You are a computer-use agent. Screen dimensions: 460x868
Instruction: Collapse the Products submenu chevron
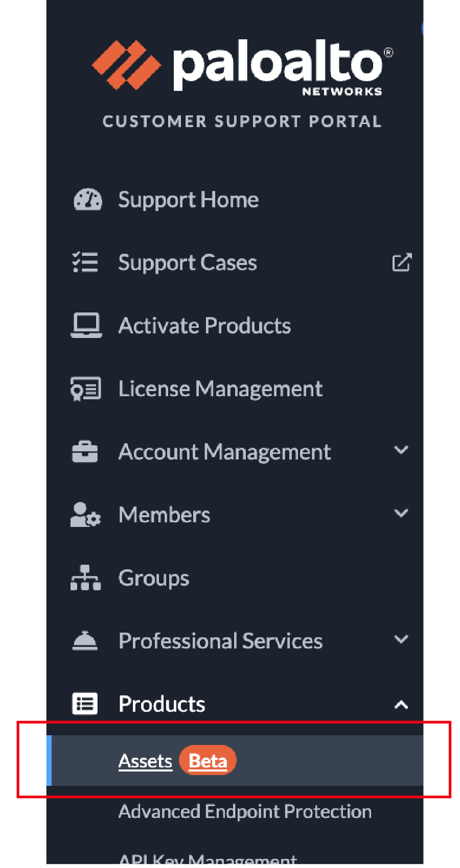click(401, 705)
